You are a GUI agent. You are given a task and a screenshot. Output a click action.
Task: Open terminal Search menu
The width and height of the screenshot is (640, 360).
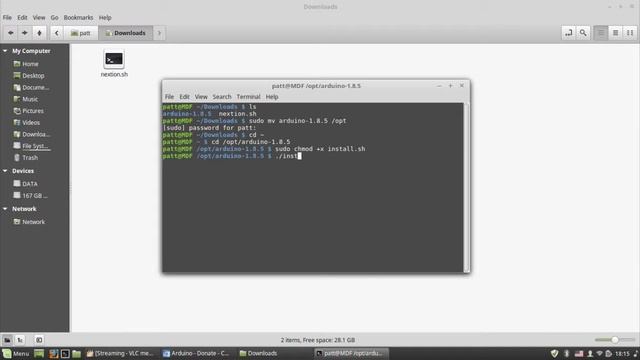222,97
